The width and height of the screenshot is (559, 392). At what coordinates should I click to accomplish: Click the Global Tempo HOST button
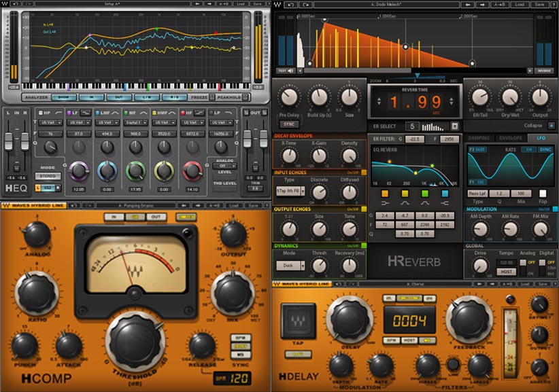(x=506, y=272)
